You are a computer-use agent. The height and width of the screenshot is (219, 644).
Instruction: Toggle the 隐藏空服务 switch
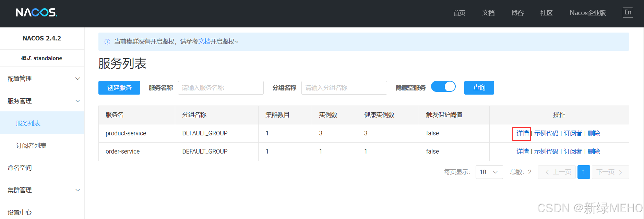tap(443, 87)
